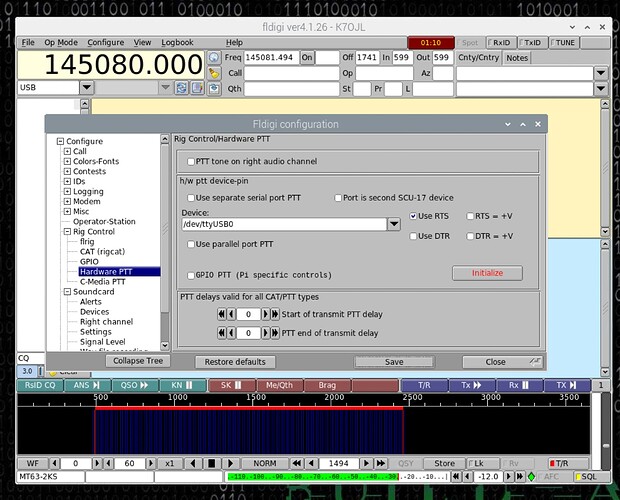Image resolution: width=620 pixels, height=500 pixels.
Task: Click the Call input field
Action: tap(291, 73)
